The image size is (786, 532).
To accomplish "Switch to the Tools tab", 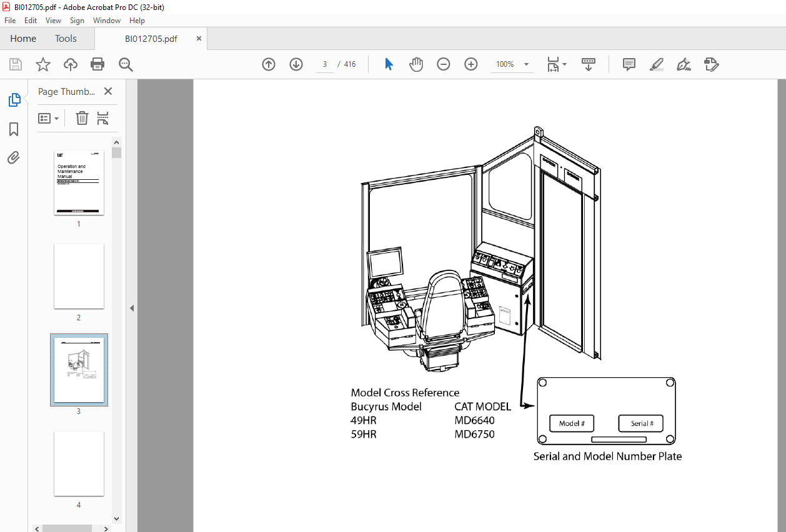I will [66, 39].
